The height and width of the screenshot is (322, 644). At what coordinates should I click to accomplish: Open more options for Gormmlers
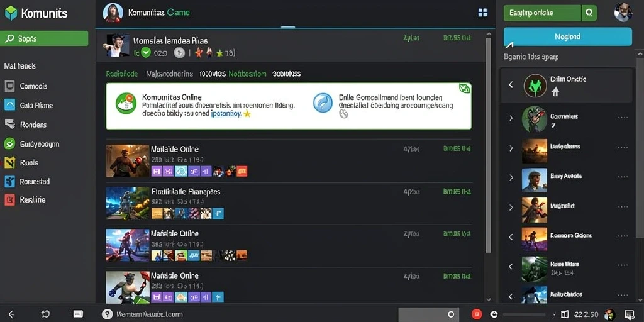click(623, 118)
